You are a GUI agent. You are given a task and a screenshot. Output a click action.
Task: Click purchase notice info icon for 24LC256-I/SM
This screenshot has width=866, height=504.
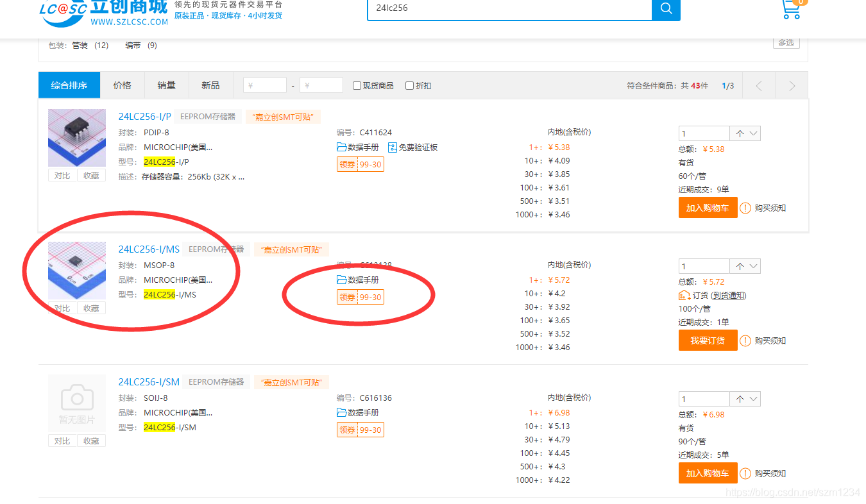tap(745, 473)
